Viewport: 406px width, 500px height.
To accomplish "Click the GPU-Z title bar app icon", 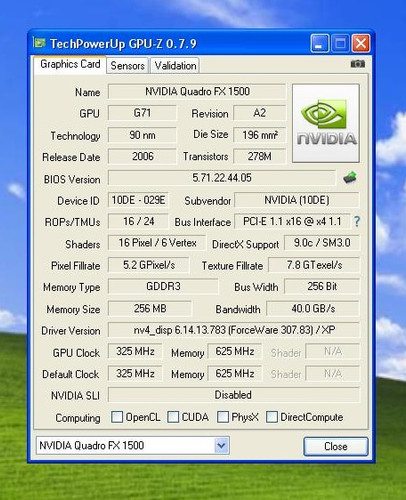I will [39, 43].
